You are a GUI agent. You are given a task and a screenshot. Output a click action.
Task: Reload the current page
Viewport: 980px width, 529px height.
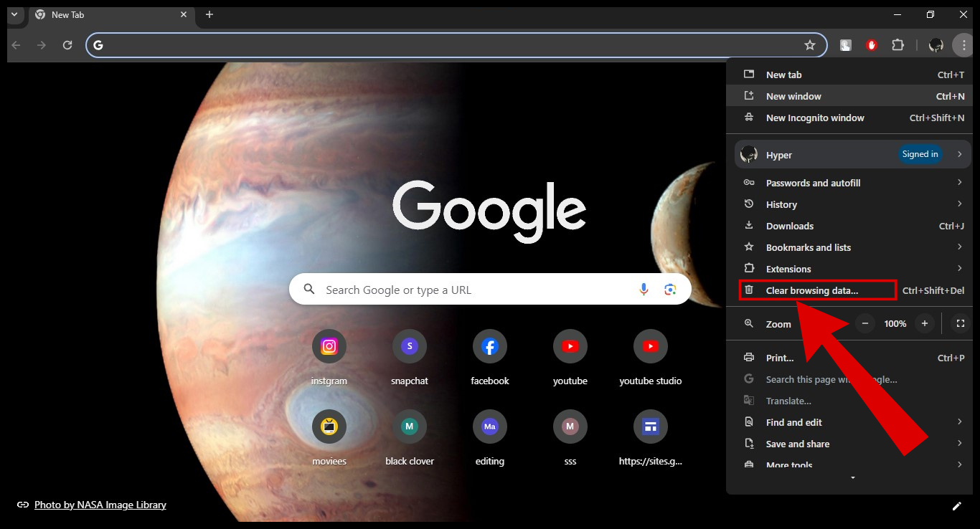pos(67,45)
